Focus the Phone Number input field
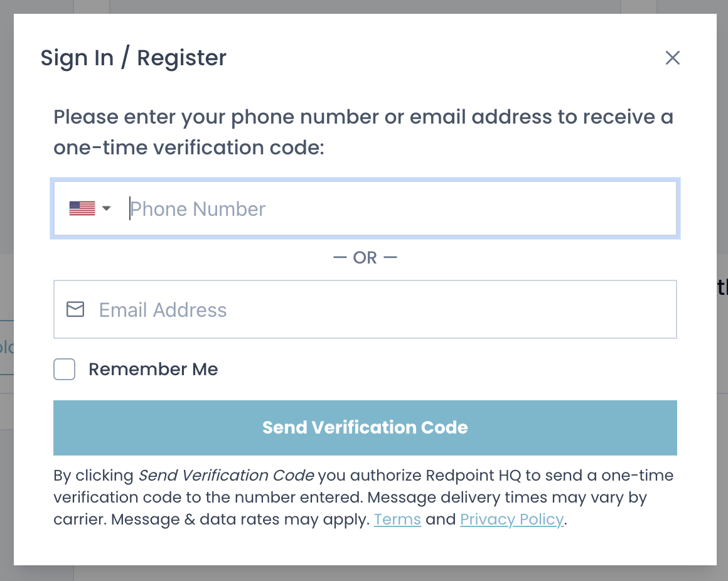The image size is (728, 581). (x=395, y=209)
